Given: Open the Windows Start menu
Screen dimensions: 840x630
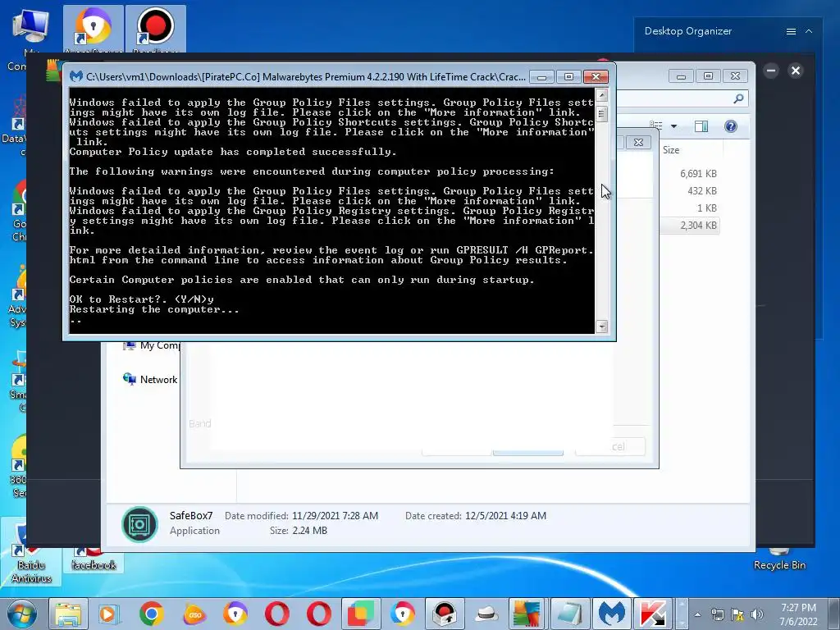Looking at the screenshot, I should tap(21, 614).
